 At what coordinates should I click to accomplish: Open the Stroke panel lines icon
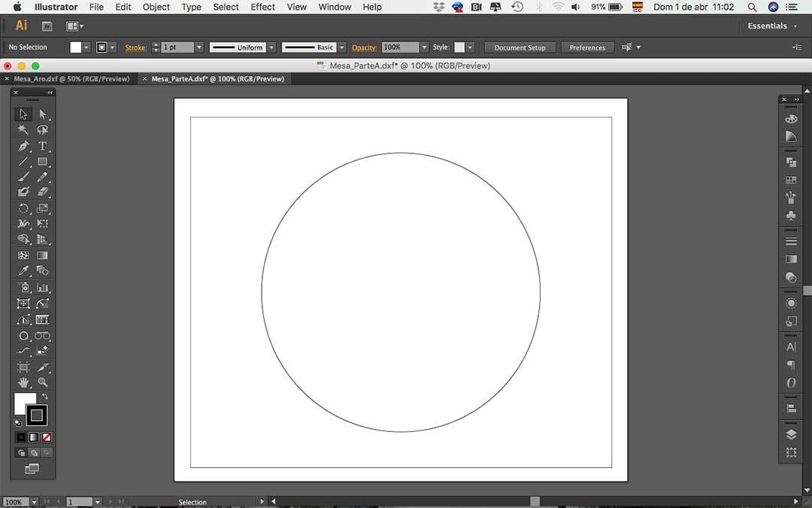click(x=791, y=241)
